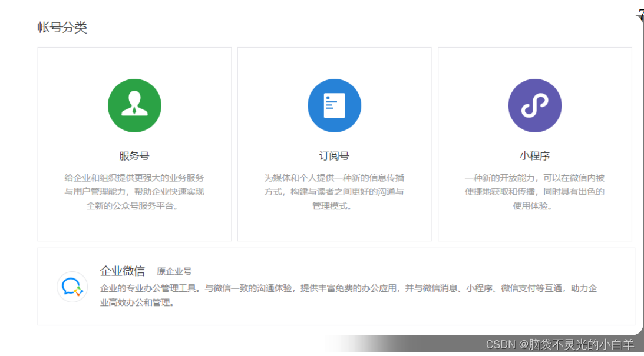Click the blue 订阅号 document icon
Viewport: 644px width, 356px height.
tap(334, 105)
